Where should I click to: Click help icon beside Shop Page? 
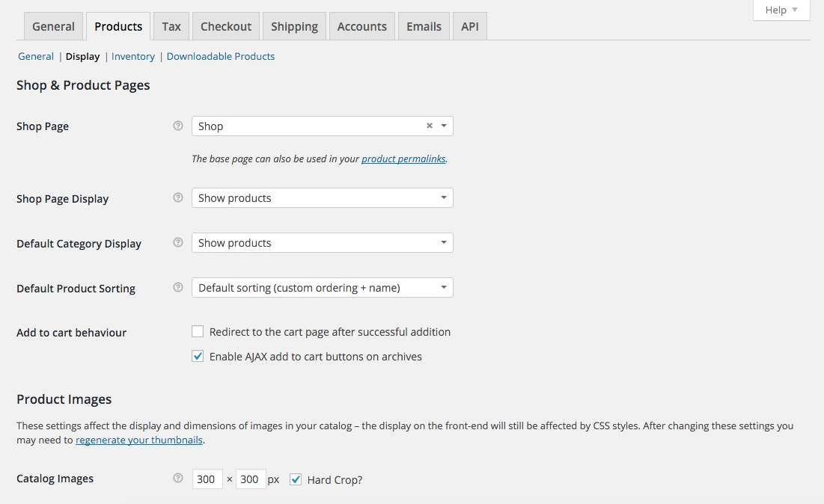(x=178, y=126)
